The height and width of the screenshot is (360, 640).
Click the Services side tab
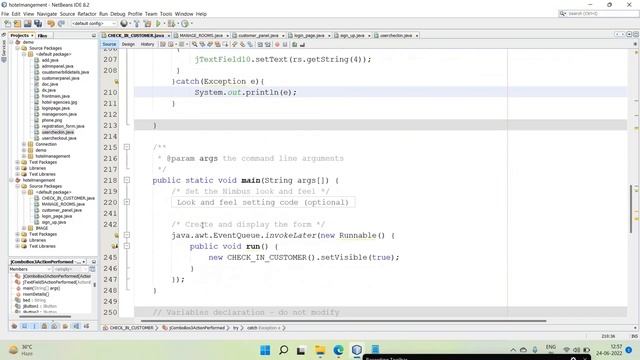coord(4,51)
